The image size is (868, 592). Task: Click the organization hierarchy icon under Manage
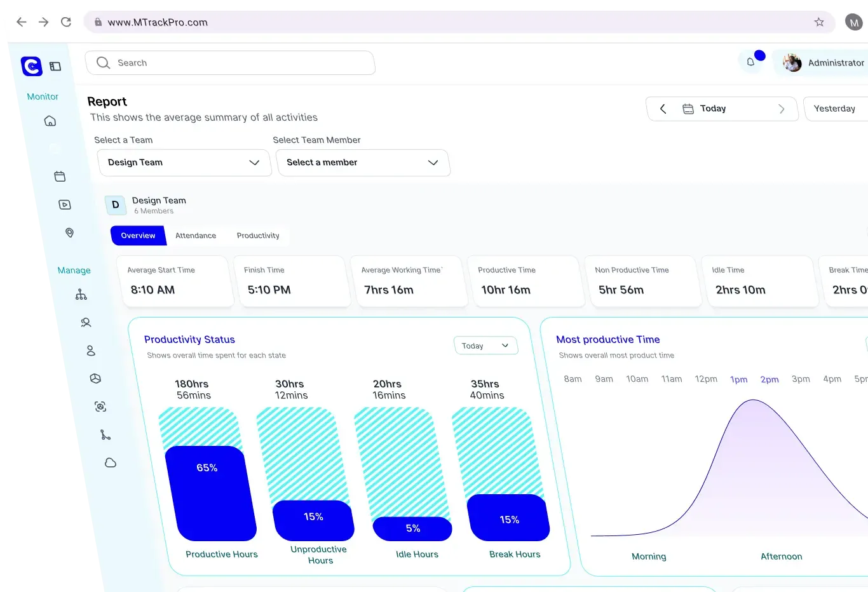pyautogui.click(x=81, y=295)
